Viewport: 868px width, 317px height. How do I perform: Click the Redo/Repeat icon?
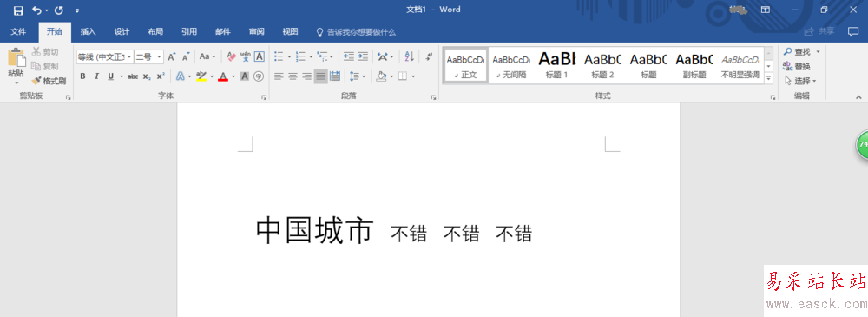tap(59, 10)
